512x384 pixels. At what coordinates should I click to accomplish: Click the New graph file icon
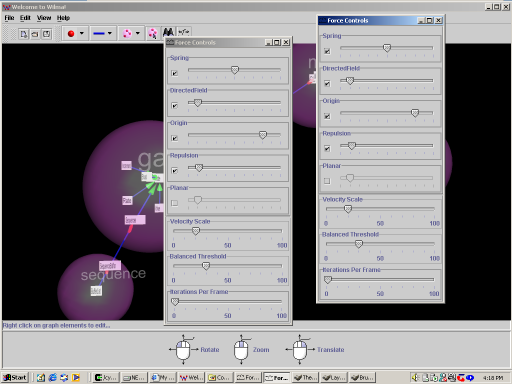pos(24,34)
